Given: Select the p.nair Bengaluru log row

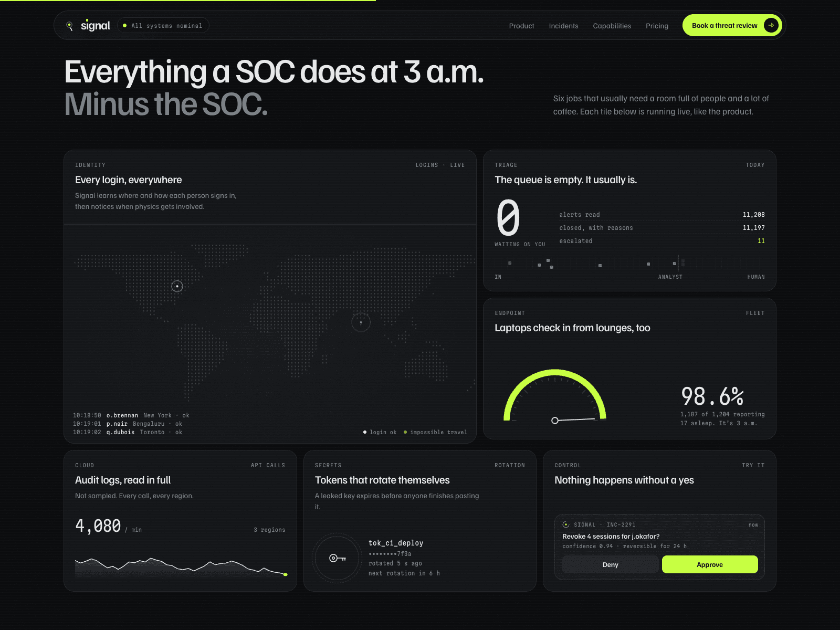Looking at the screenshot, I should (x=128, y=424).
